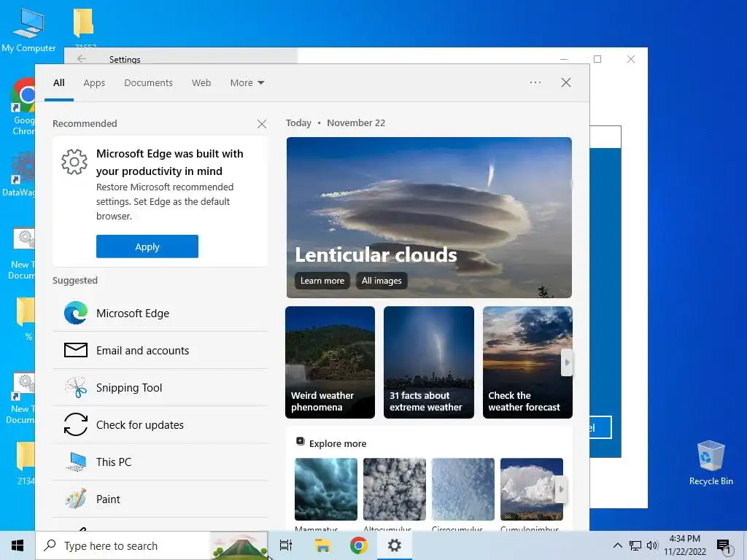Launch Chrome from the taskbar
Screen dimensions: 747x560
(x=358, y=545)
